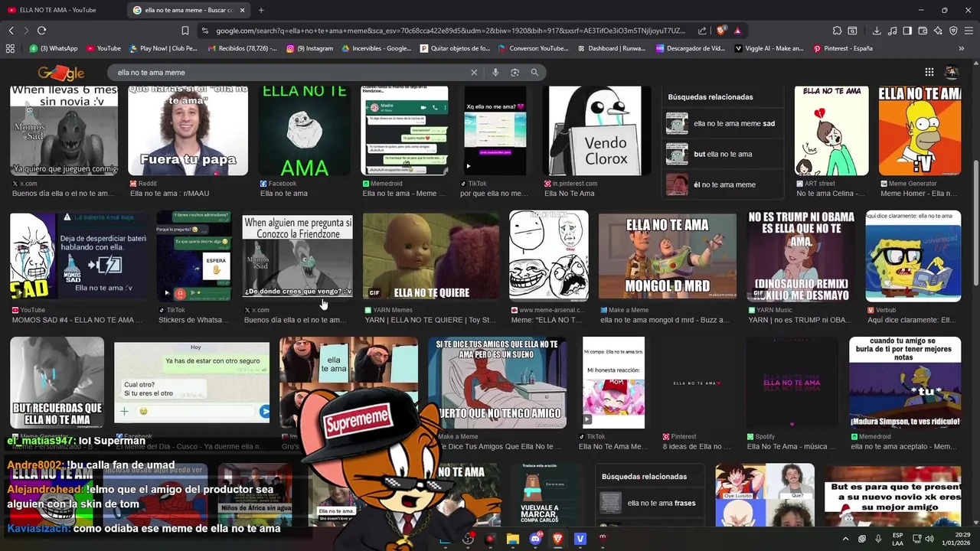Open the Spider-Man PUERTO QUE NO TENGO AMIGO image
Screen dimensions: 980x551
coord(498,383)
